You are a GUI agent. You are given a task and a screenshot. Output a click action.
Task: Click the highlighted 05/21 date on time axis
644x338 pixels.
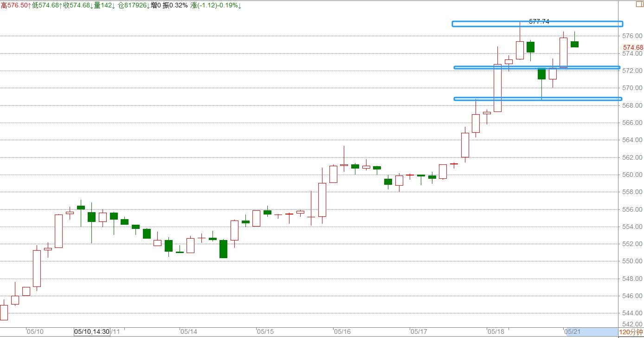click(573, 332)
